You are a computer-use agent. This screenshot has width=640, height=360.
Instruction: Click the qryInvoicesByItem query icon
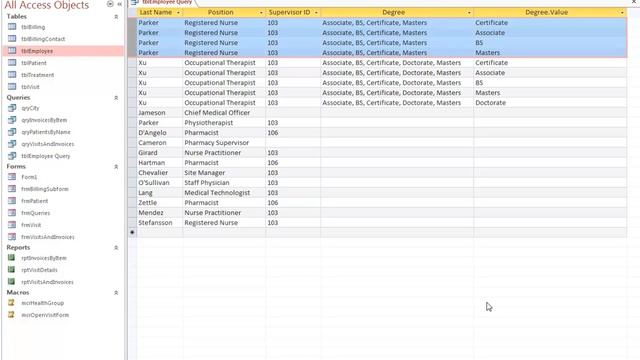(12, 120)
